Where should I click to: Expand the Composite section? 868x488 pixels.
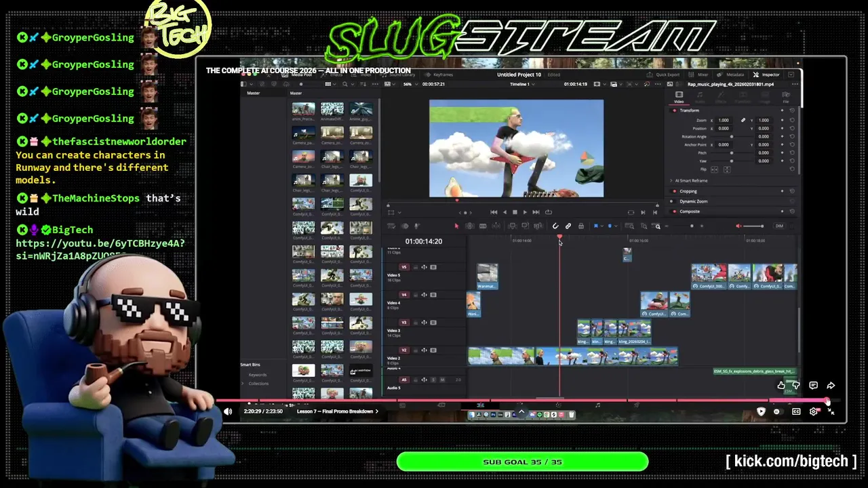click(x=690, y=211)
